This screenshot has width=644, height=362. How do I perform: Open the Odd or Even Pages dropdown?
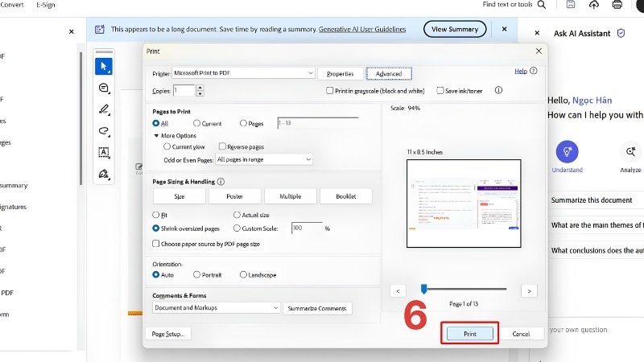coord(264,159)
